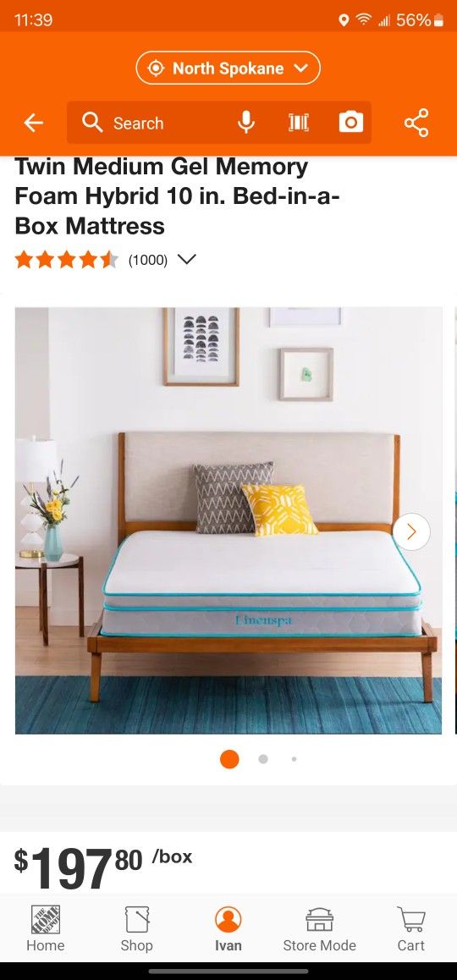Select the first orange carousel dot

point(229,759)
